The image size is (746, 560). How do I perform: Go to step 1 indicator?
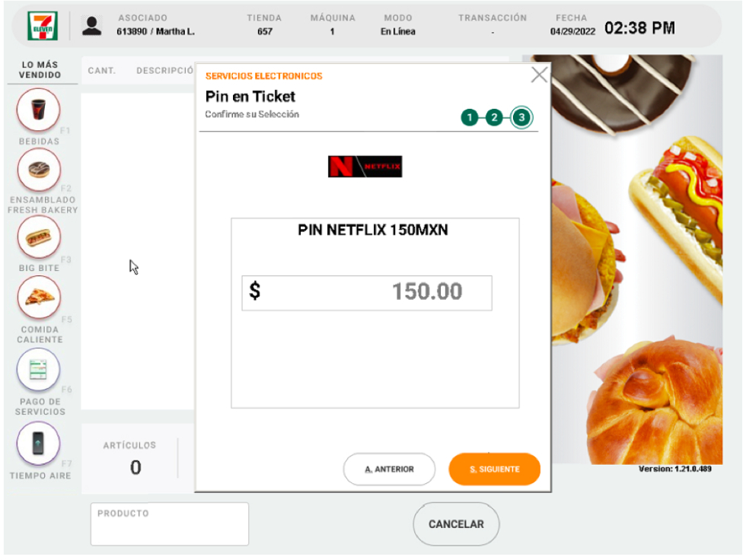click(x=470, y=118)
